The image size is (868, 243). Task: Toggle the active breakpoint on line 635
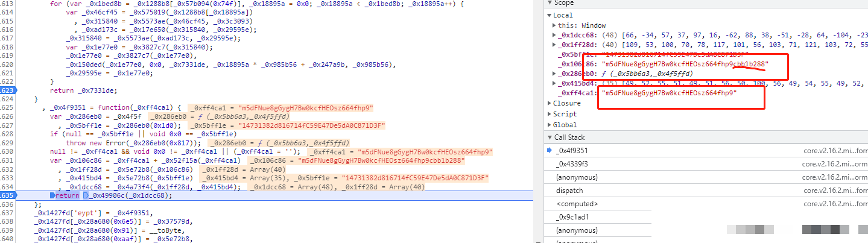click(x=7, y=195)
